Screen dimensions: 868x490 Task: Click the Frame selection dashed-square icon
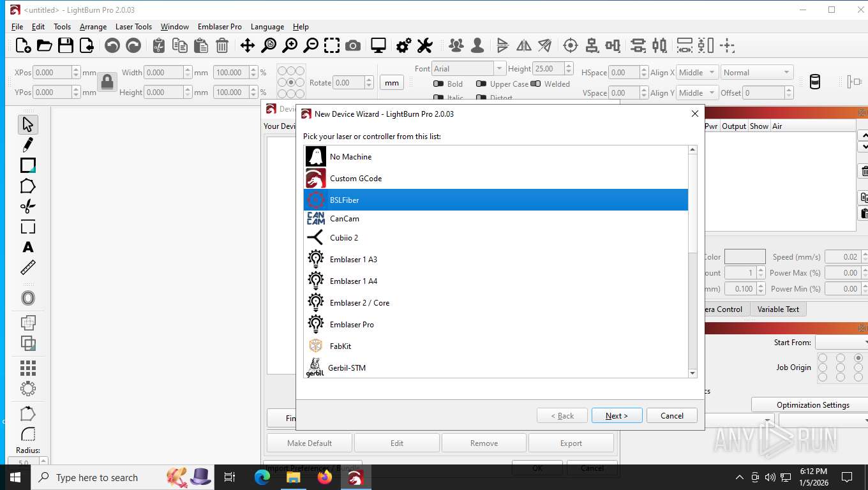point(332,45)
